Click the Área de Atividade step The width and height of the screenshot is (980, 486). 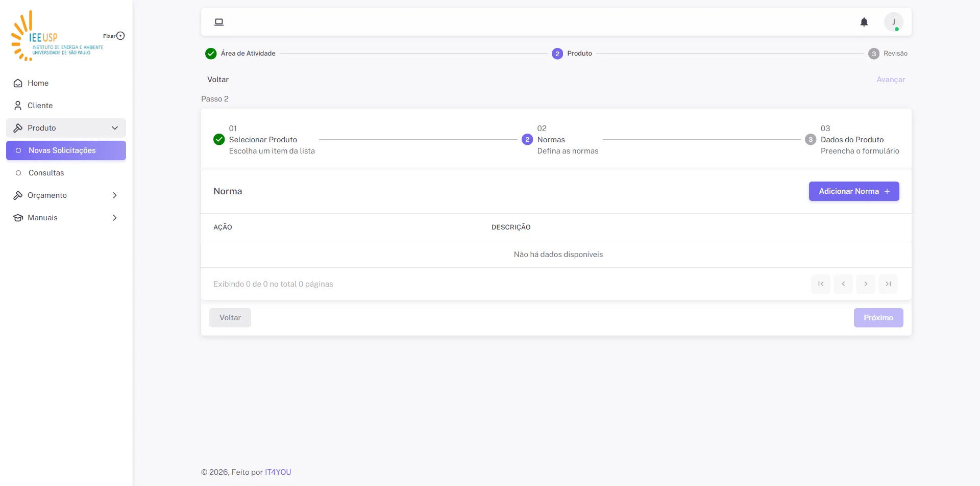click(240, 54)
